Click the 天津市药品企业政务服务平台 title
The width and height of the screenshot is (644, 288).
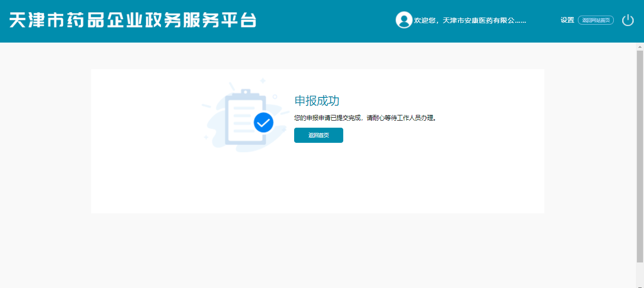pyautogui.click(x=133, y=20)
